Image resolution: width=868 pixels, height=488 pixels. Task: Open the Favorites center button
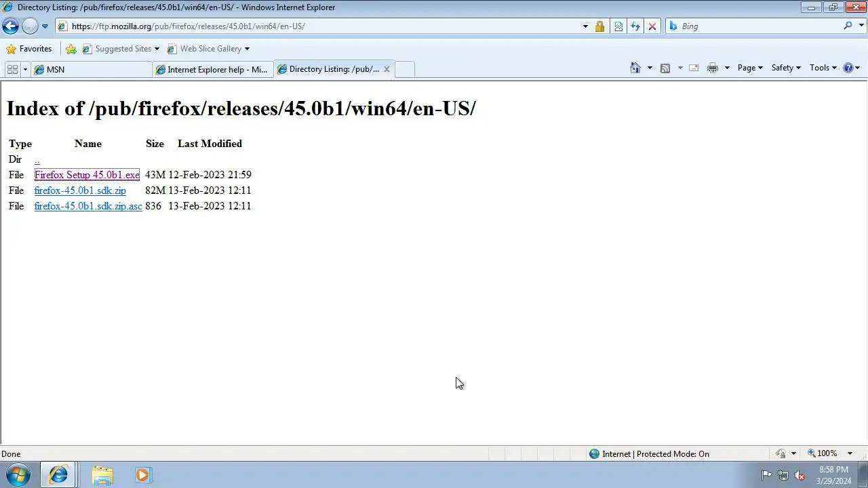28,49
